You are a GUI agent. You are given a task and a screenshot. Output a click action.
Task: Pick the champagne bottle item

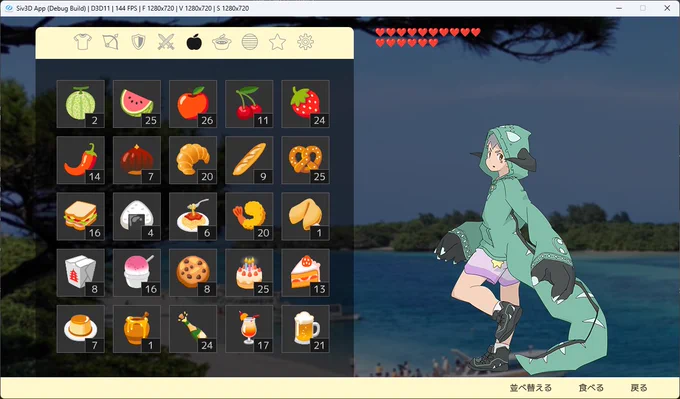[193, 329]
